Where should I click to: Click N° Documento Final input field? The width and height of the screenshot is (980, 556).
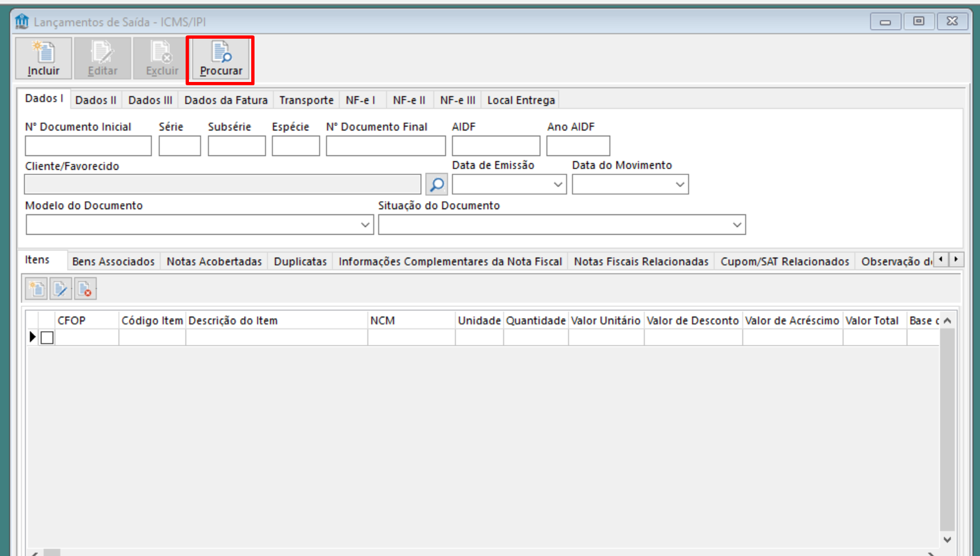click(386, 146)
